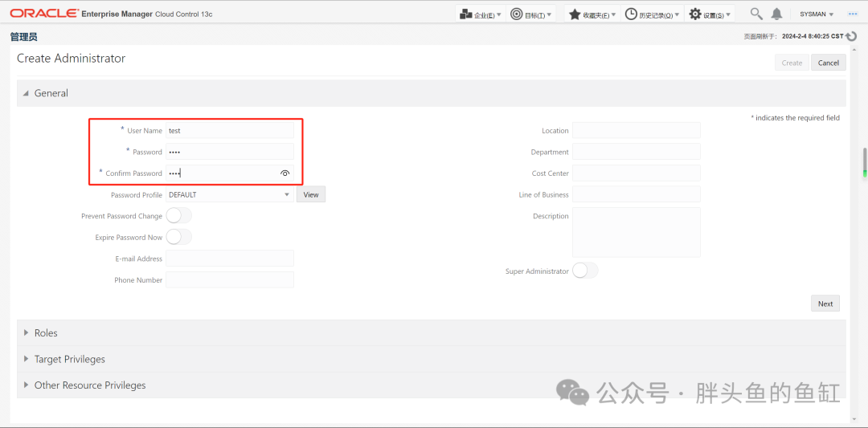The height and width of the screenshot is (428, 868).
Task: Click the E-mail Address field
Action: coord(230,259)
